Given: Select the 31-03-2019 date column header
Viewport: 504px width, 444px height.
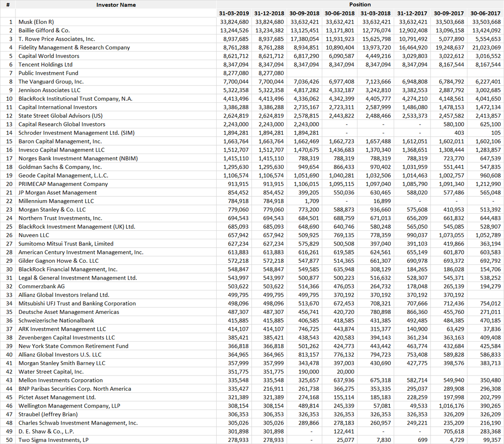Looking at the screenshot, I should (234, 13).
